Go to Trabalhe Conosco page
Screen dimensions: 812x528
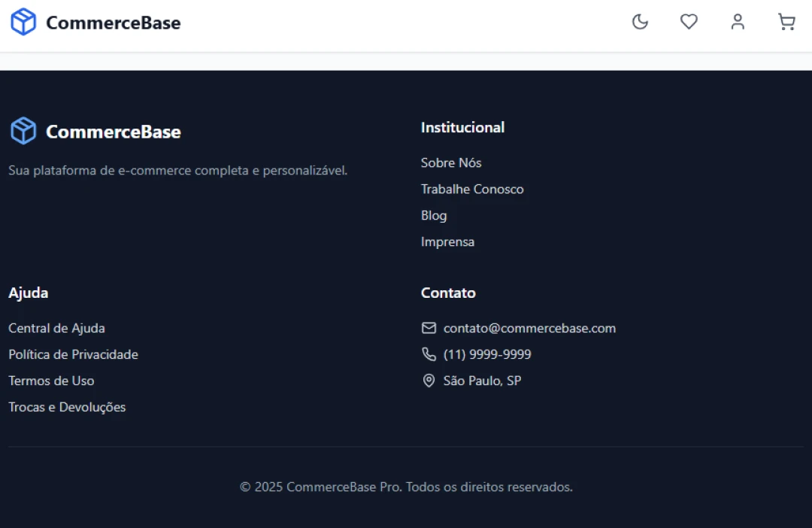472,189
